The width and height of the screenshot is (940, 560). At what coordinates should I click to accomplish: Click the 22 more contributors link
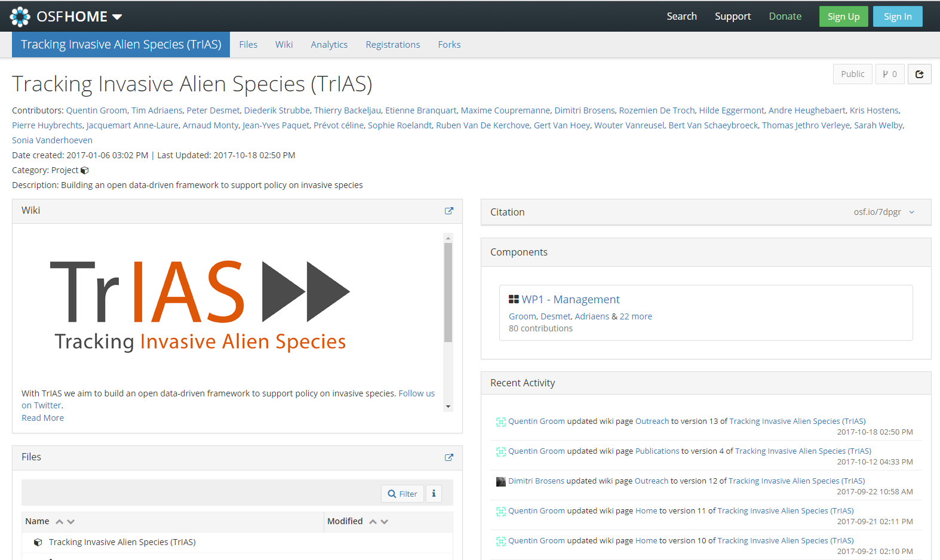pos(636,316)
